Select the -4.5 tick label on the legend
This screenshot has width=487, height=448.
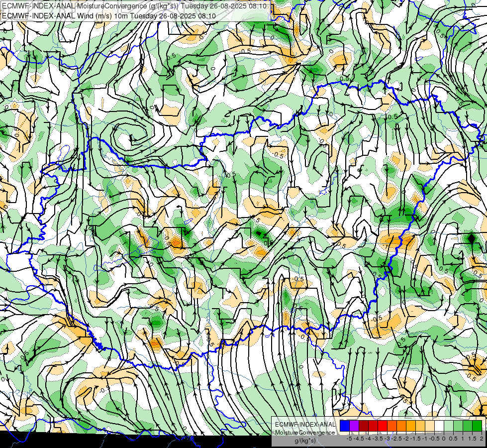[359, 439]
